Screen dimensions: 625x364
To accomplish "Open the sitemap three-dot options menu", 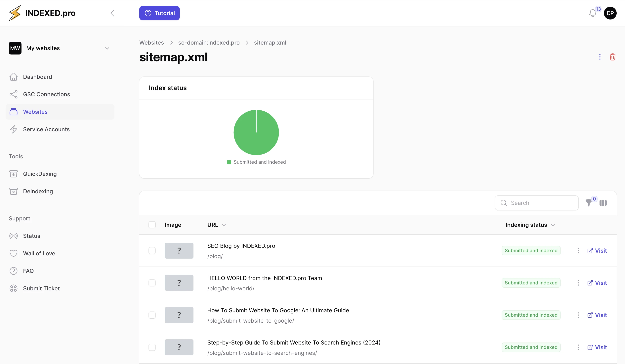I will coord(600,57).
